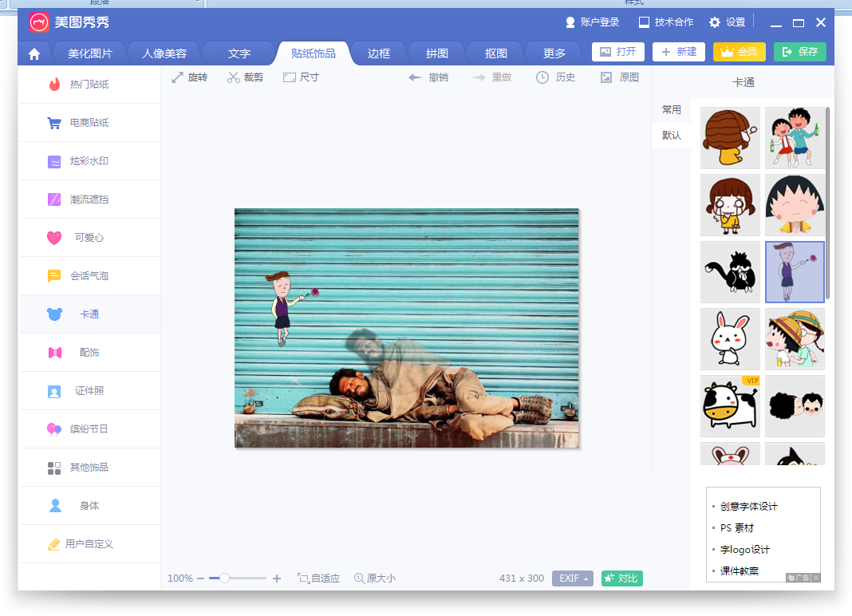Click the 保存 save button

(x=800, y=52)
